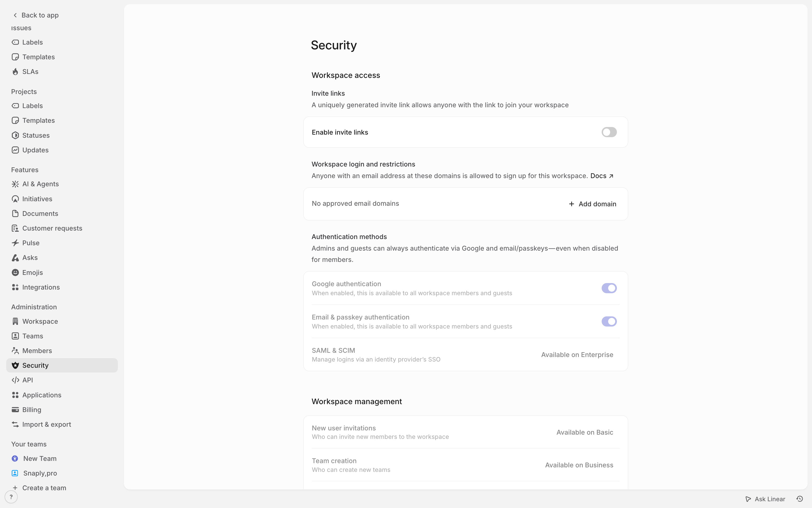Click the AI & Agents sparkle icon
The width and height of the screenshot is (812, 508).
point(15,184)
